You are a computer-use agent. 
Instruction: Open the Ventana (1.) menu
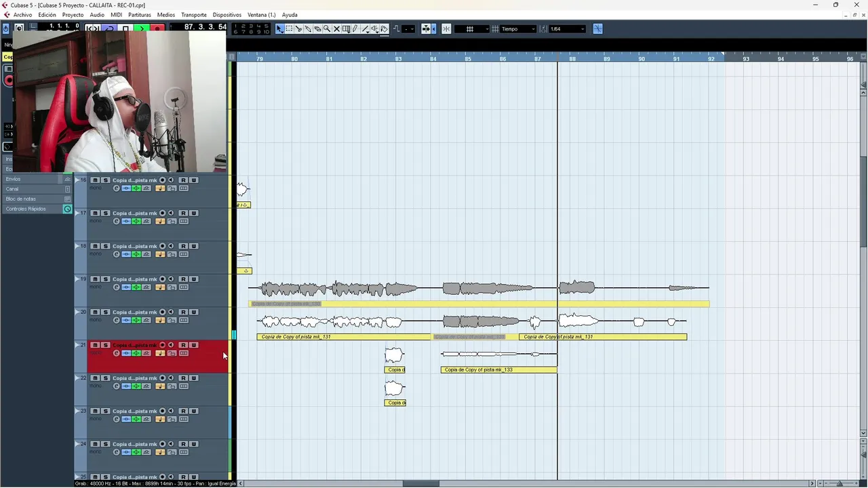261,15
